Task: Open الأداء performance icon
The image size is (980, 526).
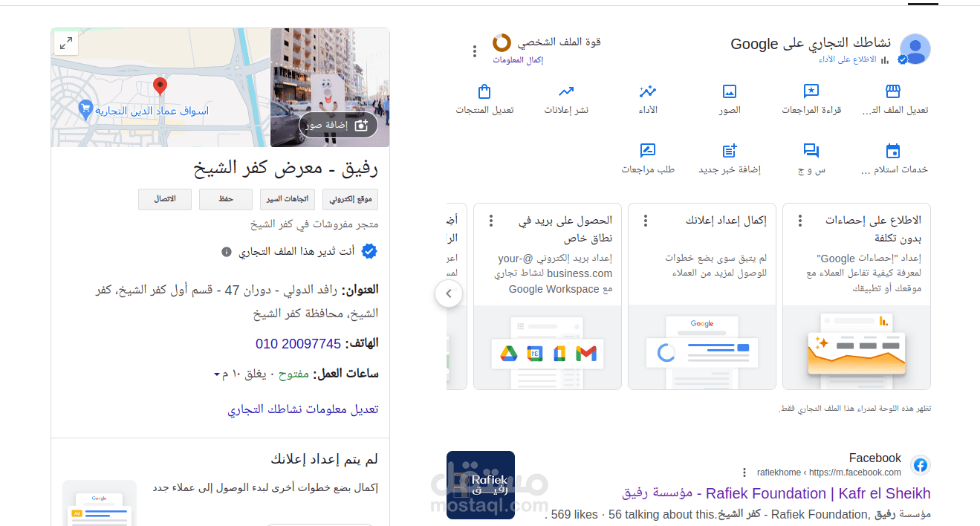Action: 648,91
